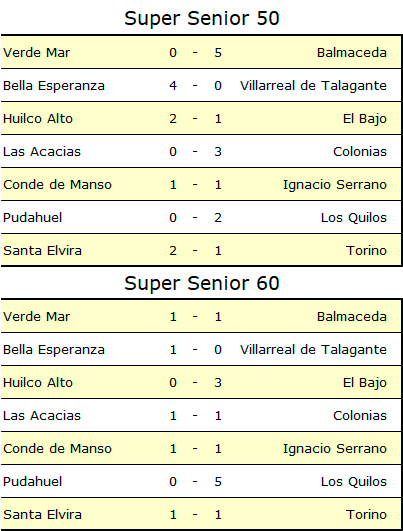This screenshot has width=403, height=531.
Task: Select Balmaceda in the Super Senior 50 table
Action: click(352, 52)
